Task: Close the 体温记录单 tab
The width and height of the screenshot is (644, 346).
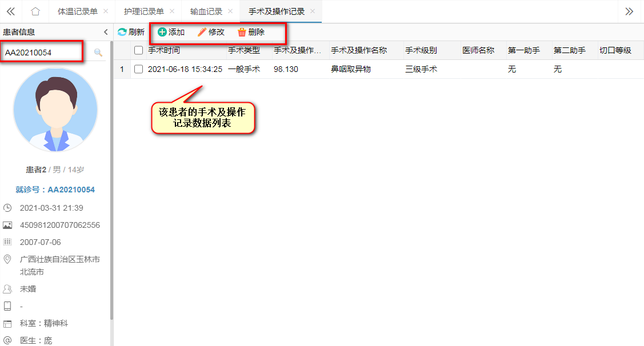Action: coord(107,11)
